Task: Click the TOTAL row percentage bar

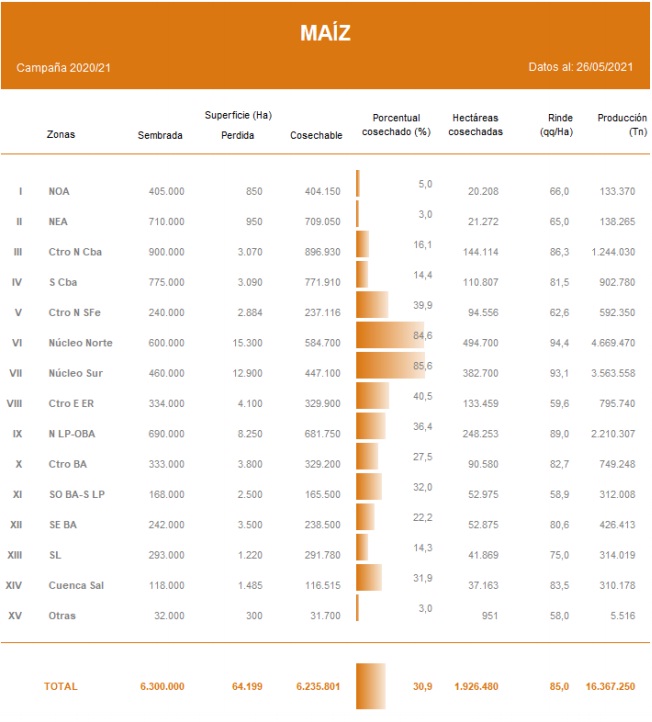Action: click(x=370, y=686)
